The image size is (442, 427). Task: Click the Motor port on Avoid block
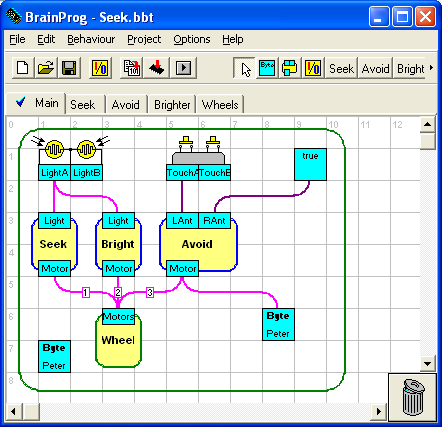tap(182, 269)
